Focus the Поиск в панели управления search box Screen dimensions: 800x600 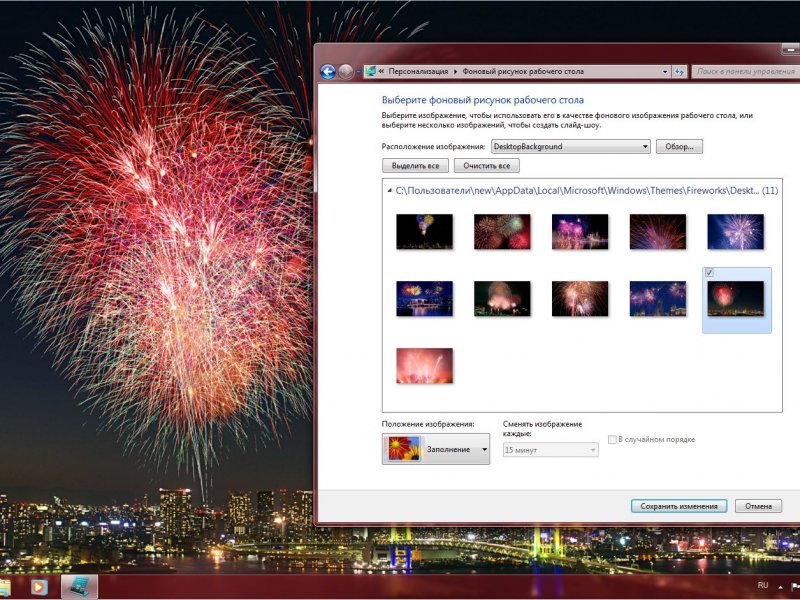coord(745,72)
